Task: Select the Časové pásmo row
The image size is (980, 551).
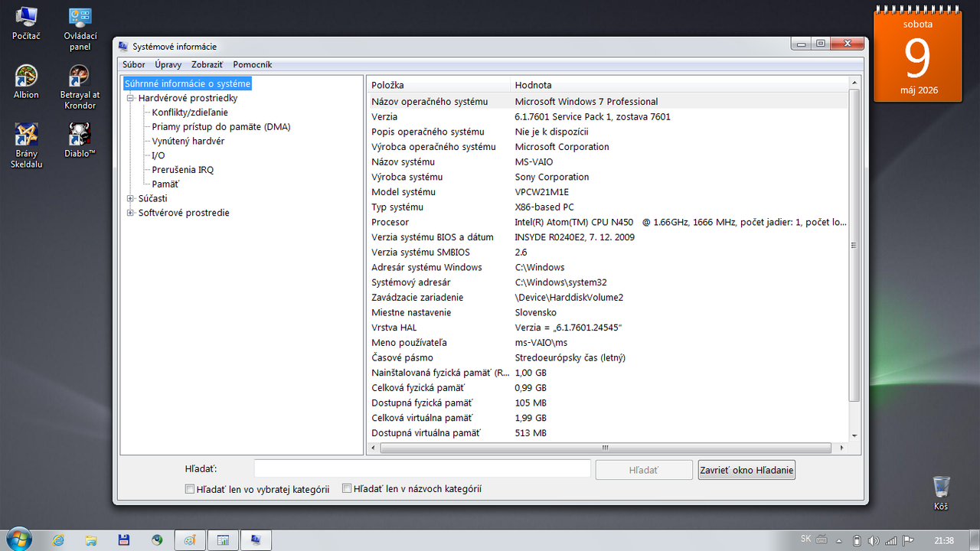Action: [x=607, y=358]
